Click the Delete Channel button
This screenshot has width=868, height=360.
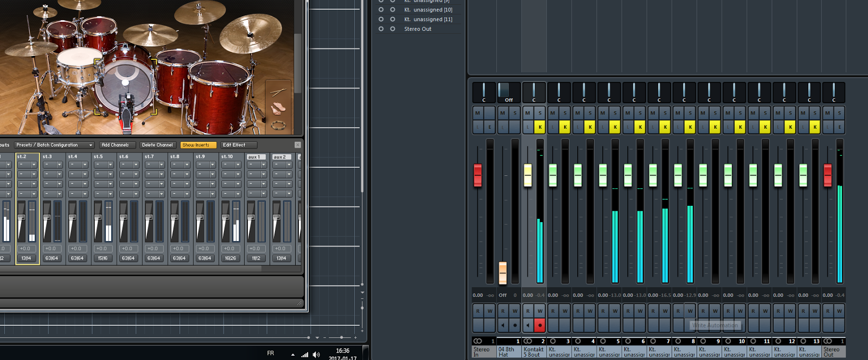[157, 145]
